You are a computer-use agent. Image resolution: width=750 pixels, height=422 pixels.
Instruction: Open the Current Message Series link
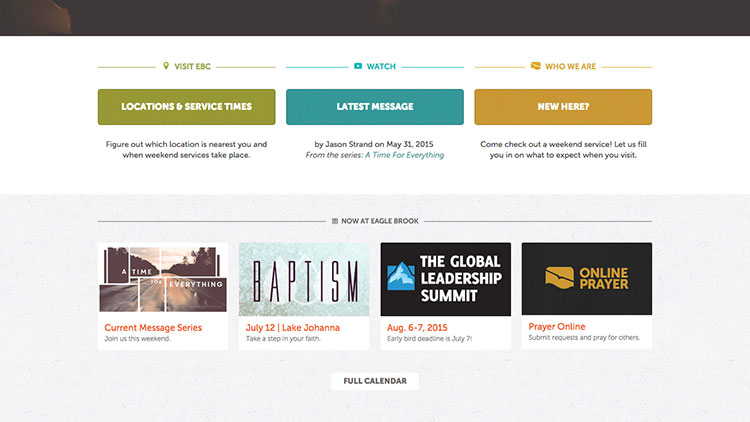click(153, 328)
